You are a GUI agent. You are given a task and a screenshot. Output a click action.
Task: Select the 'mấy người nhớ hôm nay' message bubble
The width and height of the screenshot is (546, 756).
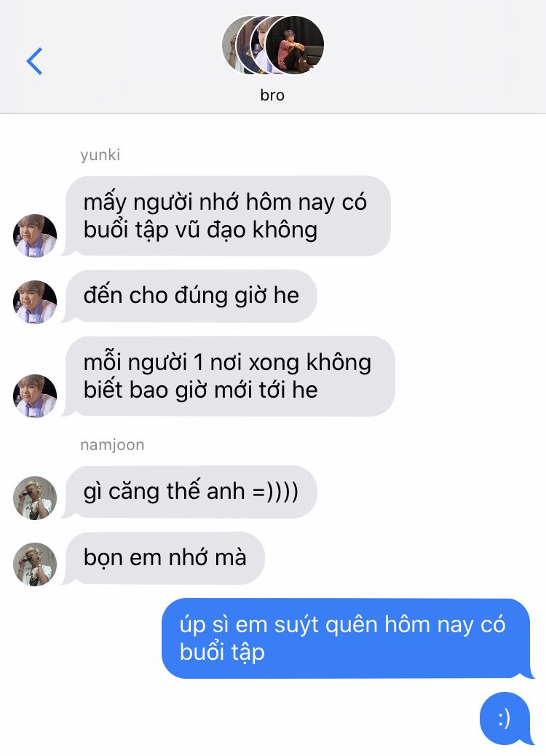226,216
